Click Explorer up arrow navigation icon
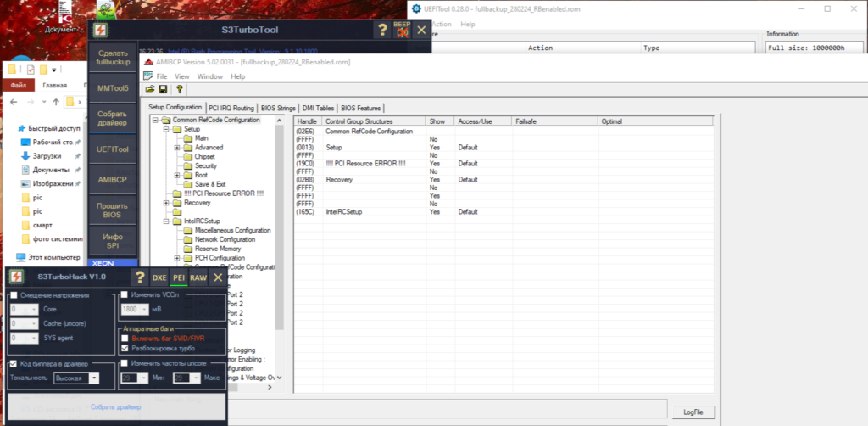The width and height of the screenshot is (868, 426). [56, 102]
